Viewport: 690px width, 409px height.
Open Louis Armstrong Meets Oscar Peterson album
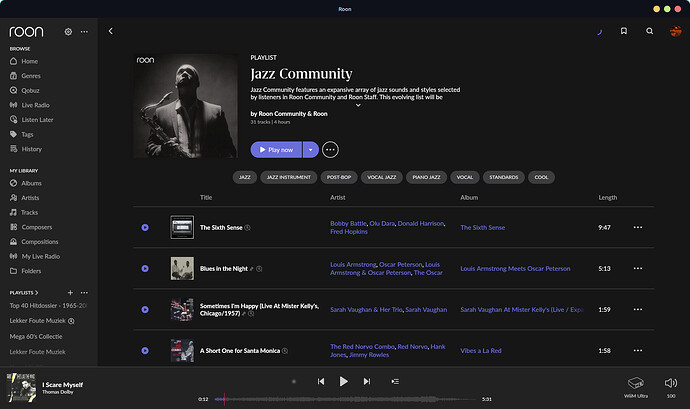tap(515, 269)
